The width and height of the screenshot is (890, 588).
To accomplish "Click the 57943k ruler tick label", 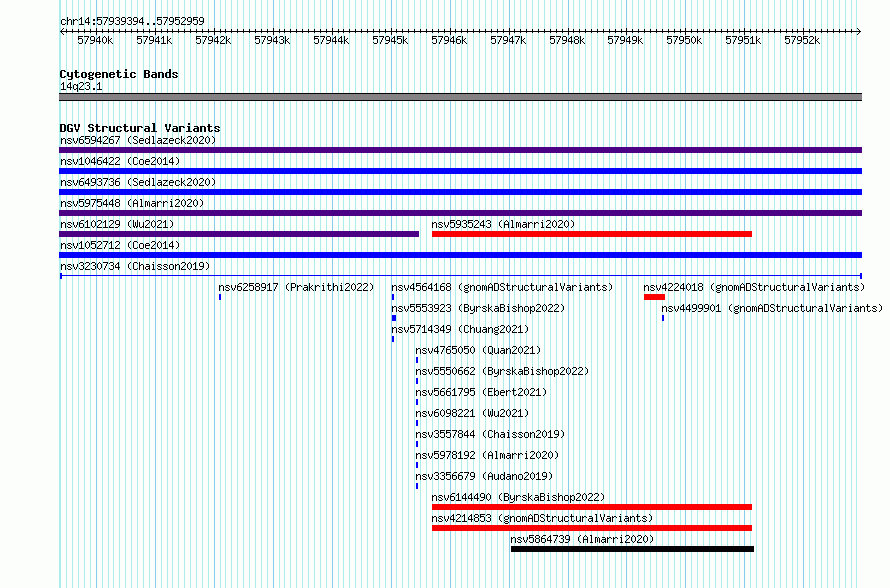I will [272, 40].
